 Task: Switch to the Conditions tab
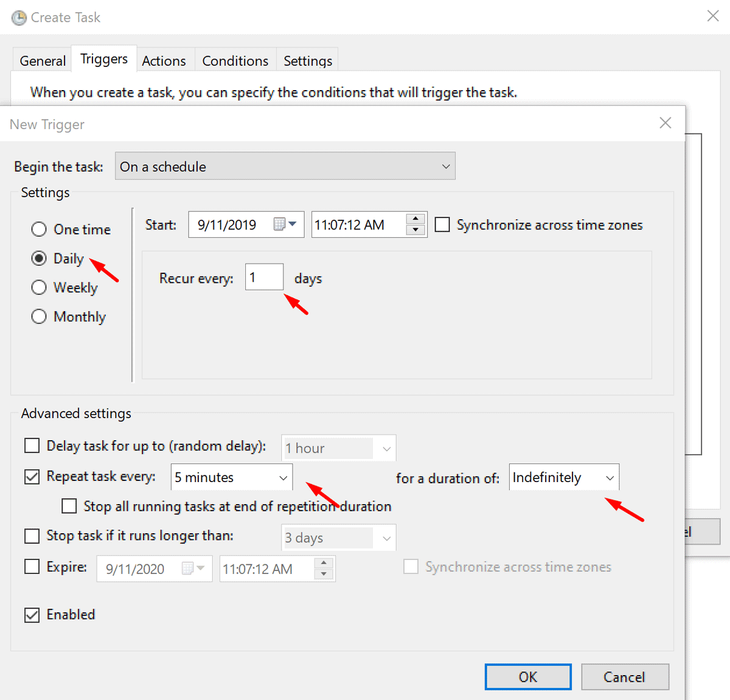[235, 60]
